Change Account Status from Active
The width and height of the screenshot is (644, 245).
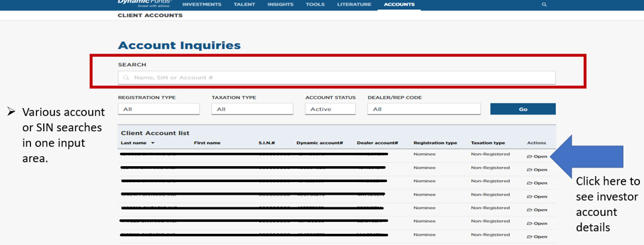click(x=330, y=109)
